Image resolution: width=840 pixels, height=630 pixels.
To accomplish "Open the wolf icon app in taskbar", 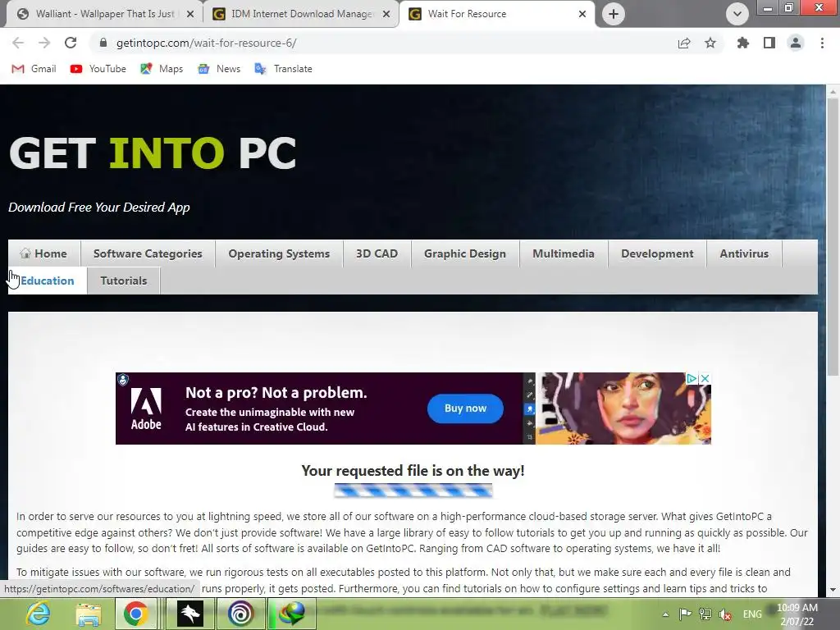I will coord(190,614).
